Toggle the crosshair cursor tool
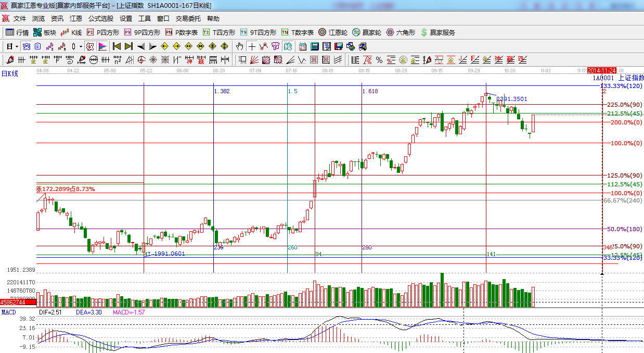The image size is (644, 353). (x=252, y=46)
